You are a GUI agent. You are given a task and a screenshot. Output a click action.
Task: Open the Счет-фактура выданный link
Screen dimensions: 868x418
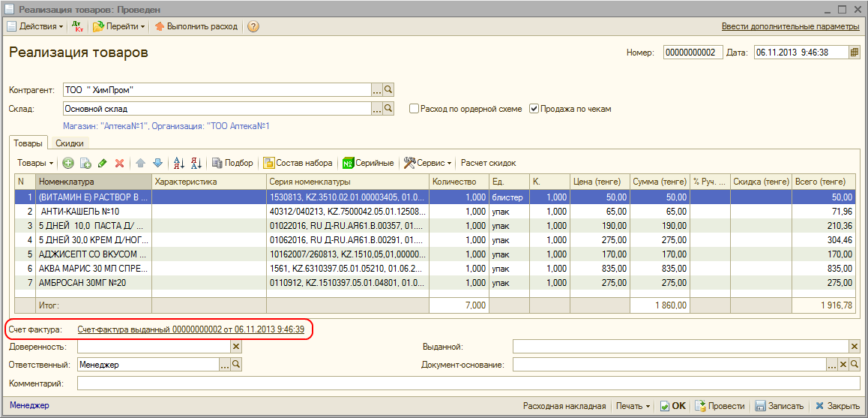[190, 329]
